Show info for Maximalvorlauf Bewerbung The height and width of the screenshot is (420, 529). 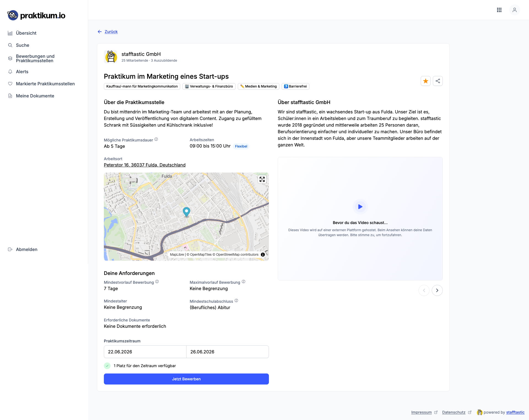coord(244,282)
